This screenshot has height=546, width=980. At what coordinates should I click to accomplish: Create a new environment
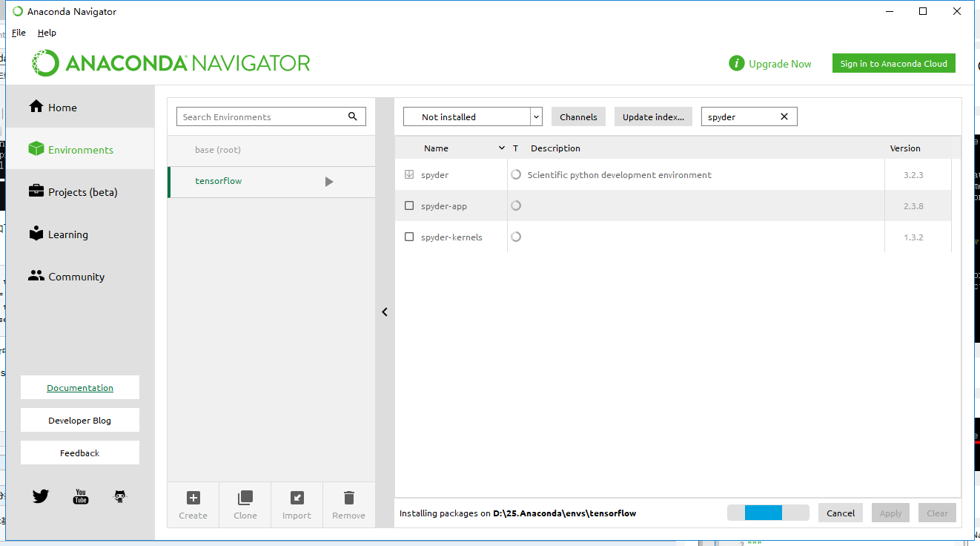[x=193, y=504]
